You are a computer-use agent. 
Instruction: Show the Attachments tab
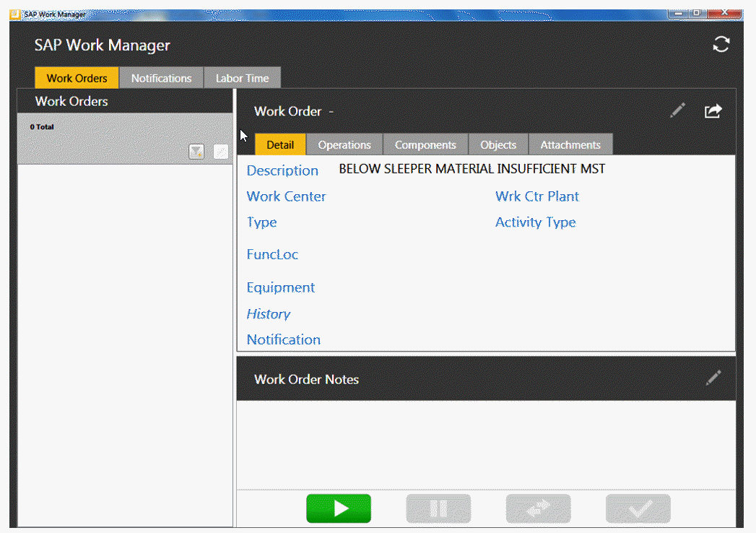(x=570, y=144)
